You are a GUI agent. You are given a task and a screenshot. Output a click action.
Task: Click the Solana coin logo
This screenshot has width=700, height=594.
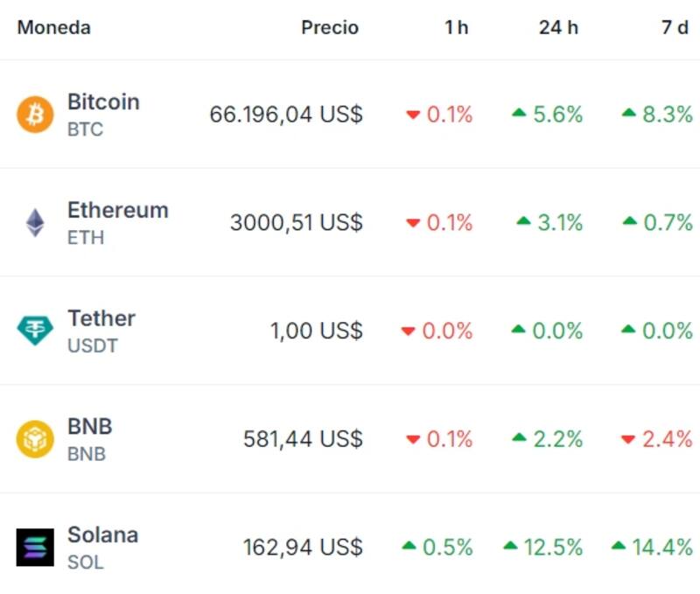[33, 548]
